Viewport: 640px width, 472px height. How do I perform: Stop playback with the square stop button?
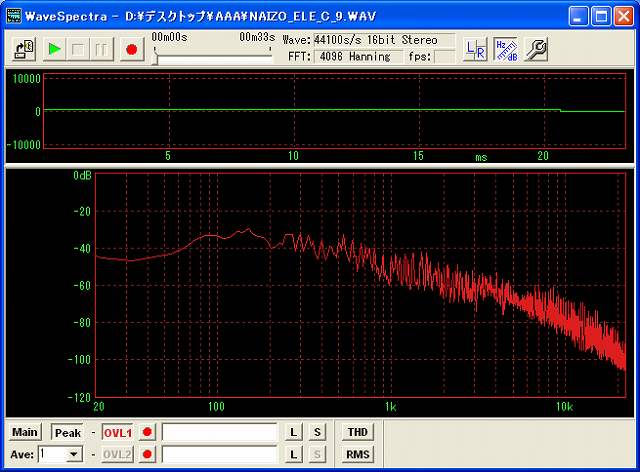pyautogui.click(x=78, y=49)
